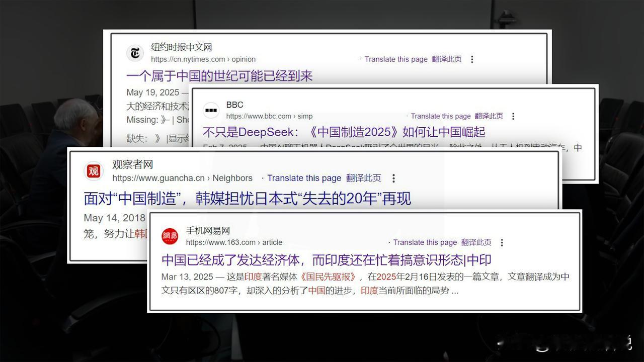
Task: Click Translate this page on the guancha result
Action: (x=304, y=178)
